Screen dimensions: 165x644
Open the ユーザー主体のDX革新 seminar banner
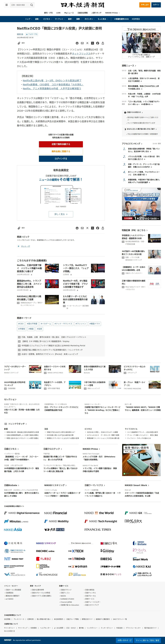coord(141,204)
